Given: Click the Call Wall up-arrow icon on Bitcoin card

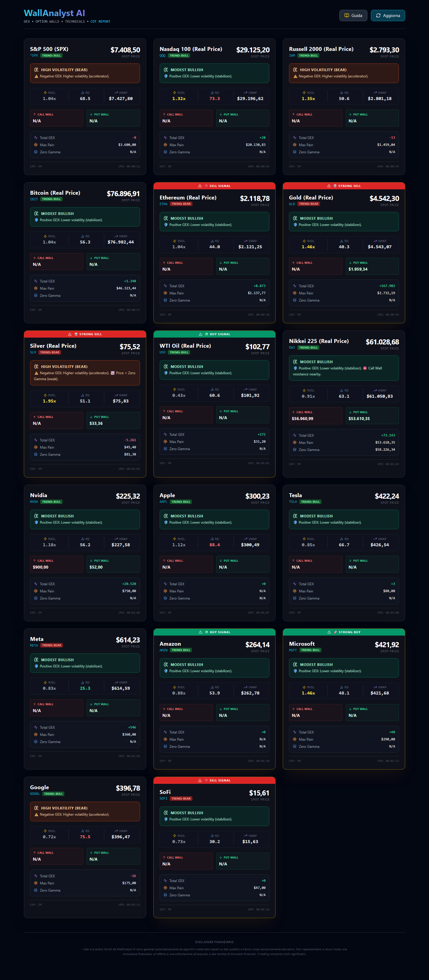Looking at the screenshot, I should (35, 258).
